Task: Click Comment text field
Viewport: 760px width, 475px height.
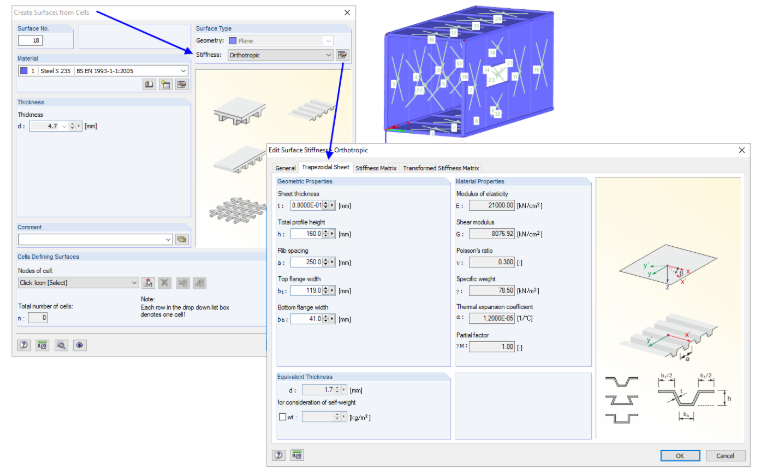Action: [91, 239]
